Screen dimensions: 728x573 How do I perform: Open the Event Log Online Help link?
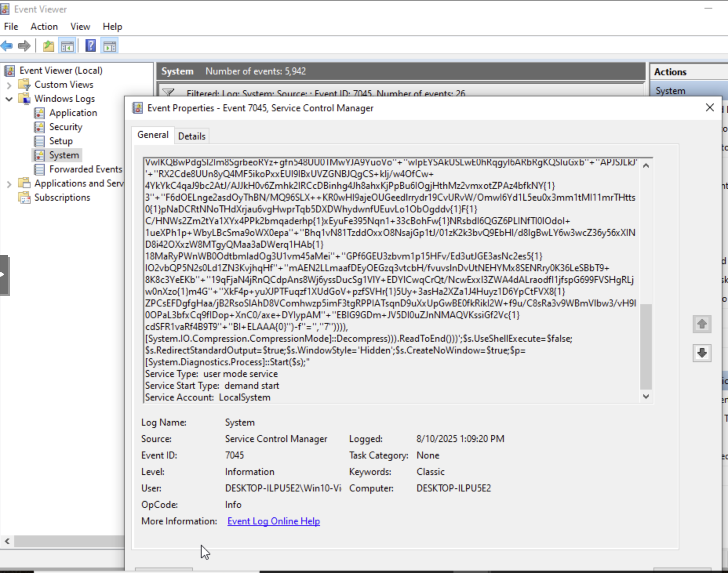(x=274, y=521)
